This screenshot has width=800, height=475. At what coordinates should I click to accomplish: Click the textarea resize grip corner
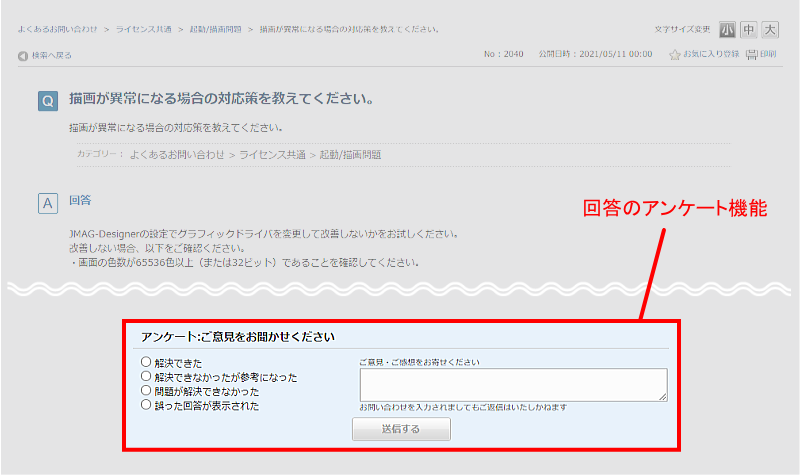663,397
